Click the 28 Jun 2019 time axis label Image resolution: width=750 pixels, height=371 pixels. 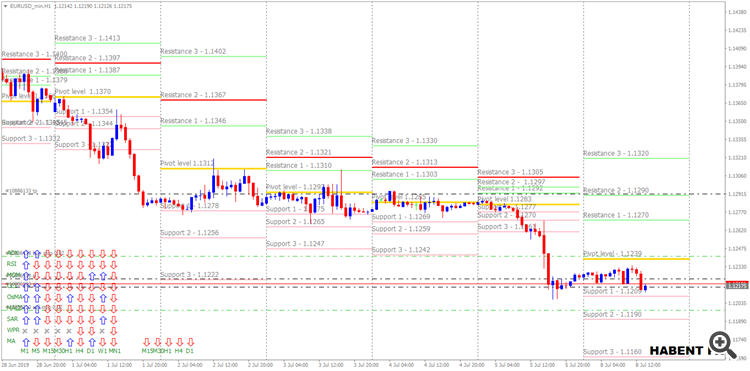15,365
